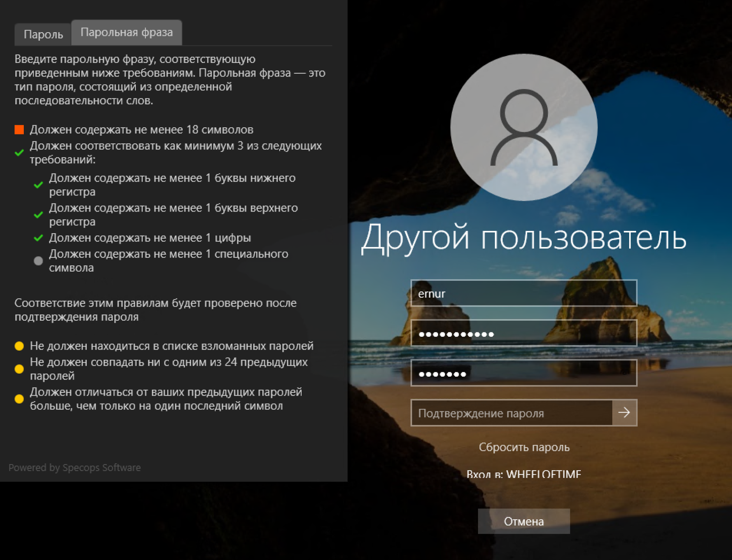Click the old password field
The image size is (732, 560).
[x=523, y=333]
